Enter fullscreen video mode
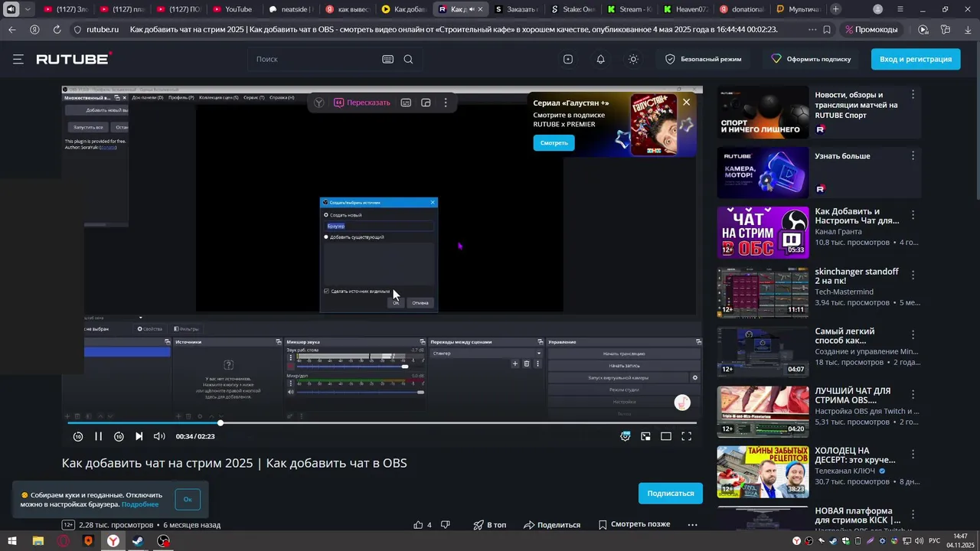 tap(687, 436)
